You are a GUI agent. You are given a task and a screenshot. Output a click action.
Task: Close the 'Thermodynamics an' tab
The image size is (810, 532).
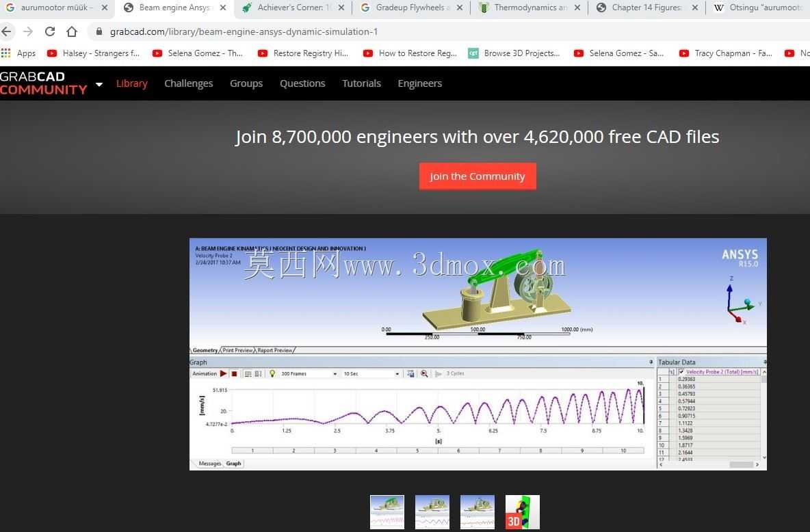[577, 8]
